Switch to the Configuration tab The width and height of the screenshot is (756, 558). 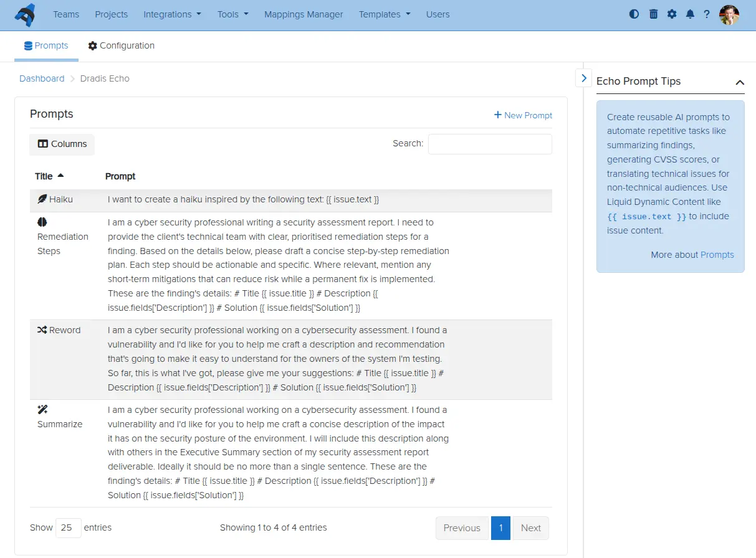click(121, 45)
